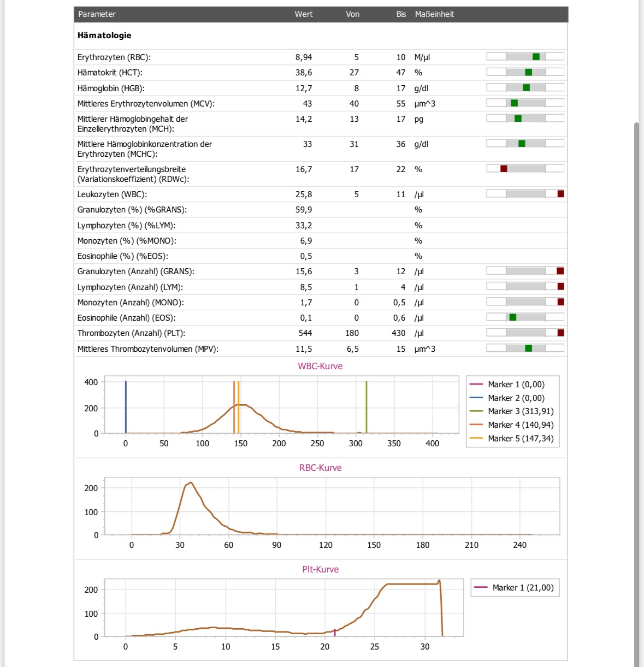Click the vertical scrollbar on the right
This screenshot has height=667, width=644.
pyautogui.click(x=636, y=393)
